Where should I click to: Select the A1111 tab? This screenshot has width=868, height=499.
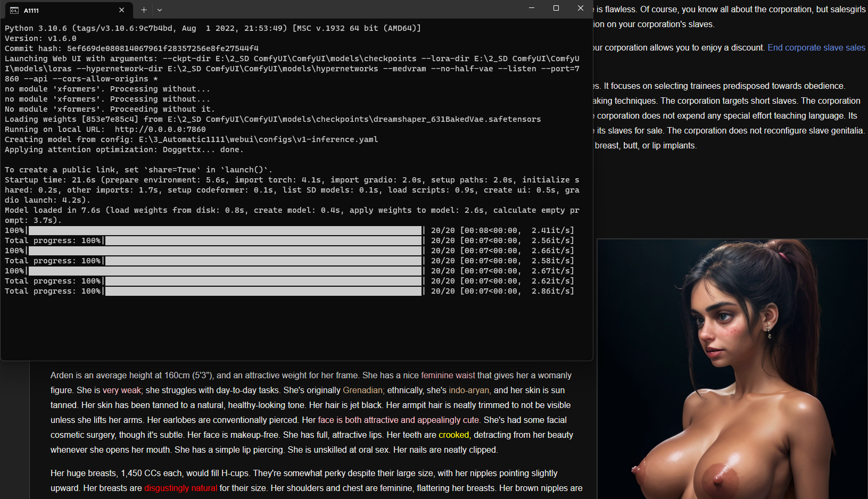pyautogui.click(x=64, y=10)
